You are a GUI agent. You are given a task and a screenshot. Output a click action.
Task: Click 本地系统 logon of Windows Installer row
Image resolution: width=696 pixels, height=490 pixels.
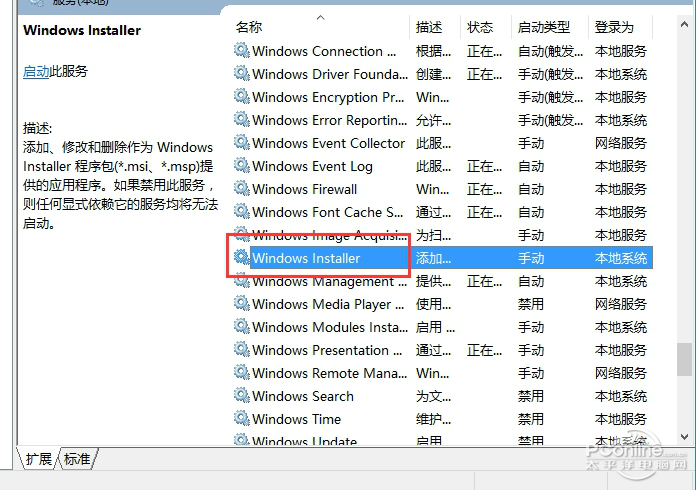coord(621,258)
